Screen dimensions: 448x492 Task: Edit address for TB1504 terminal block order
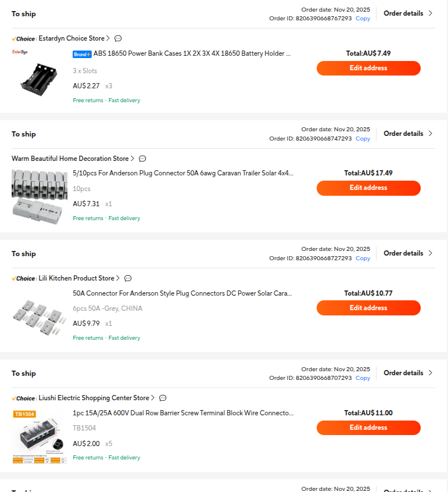point(368,428)
